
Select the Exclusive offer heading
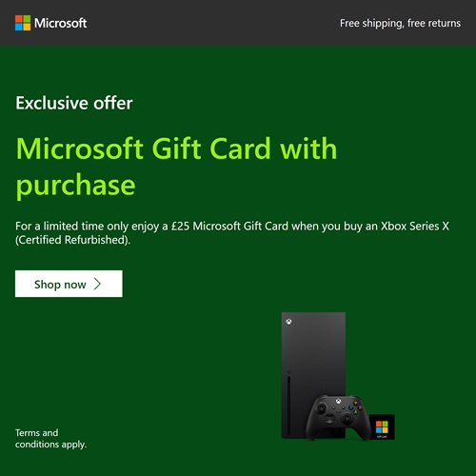click(74, 103)
